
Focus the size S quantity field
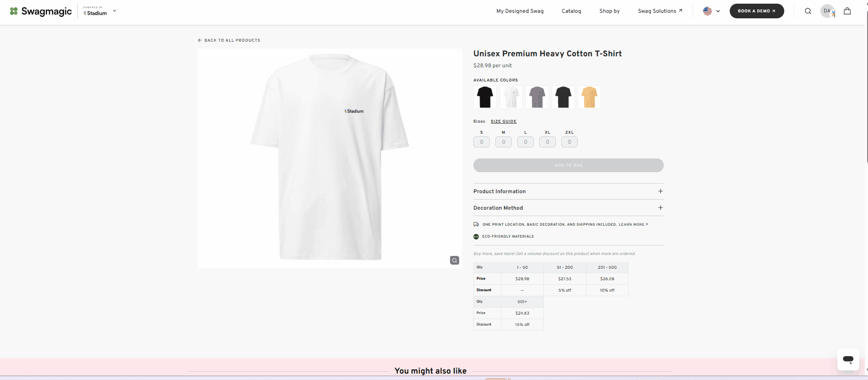click(482, 142)
